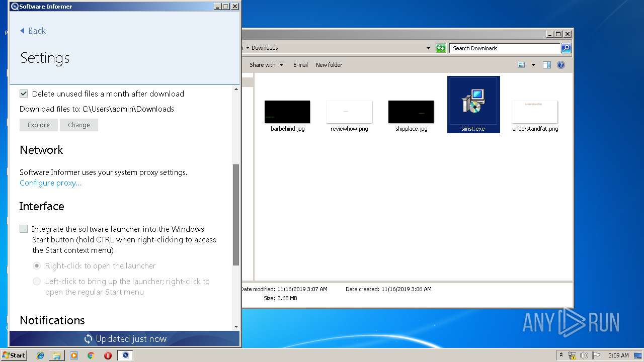The height and width of the screenshot is (362, 644).
Task: Click the Downloads breadcrumb in address bar
Action: (x=265, y=48)
